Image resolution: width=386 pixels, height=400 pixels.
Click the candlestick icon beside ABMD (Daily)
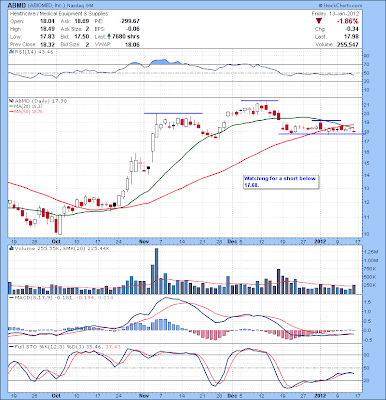[11, 101]
